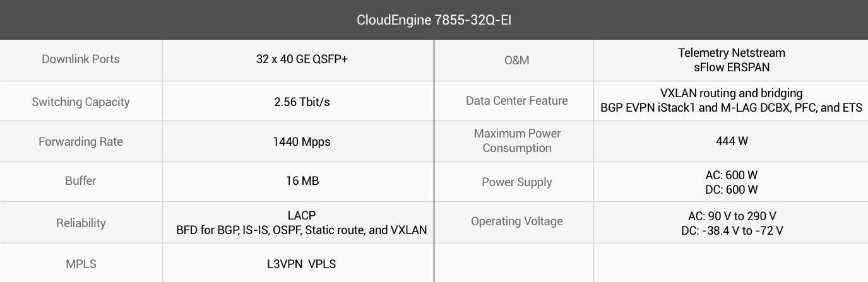Viewport: 868px width, 282px height.
Task: Click the L3VPN VPLS value
Action: [302, 264]
